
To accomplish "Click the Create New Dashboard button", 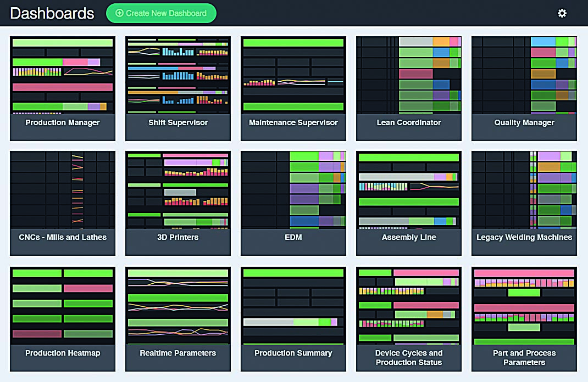I will point(161,13).
